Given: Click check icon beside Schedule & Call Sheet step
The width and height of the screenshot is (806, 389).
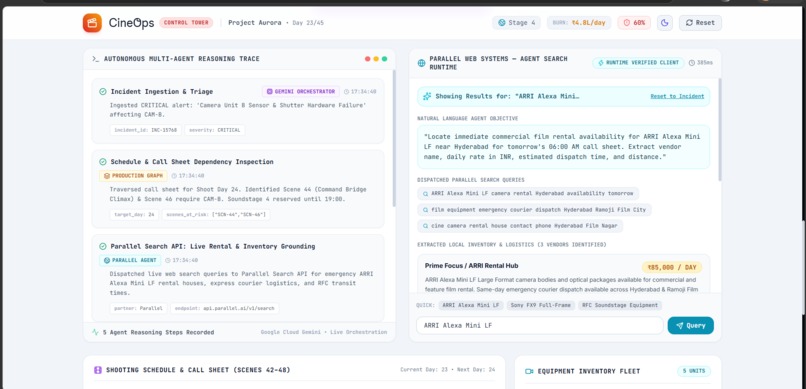Looking at the screenshot, I should click(103, 162).
